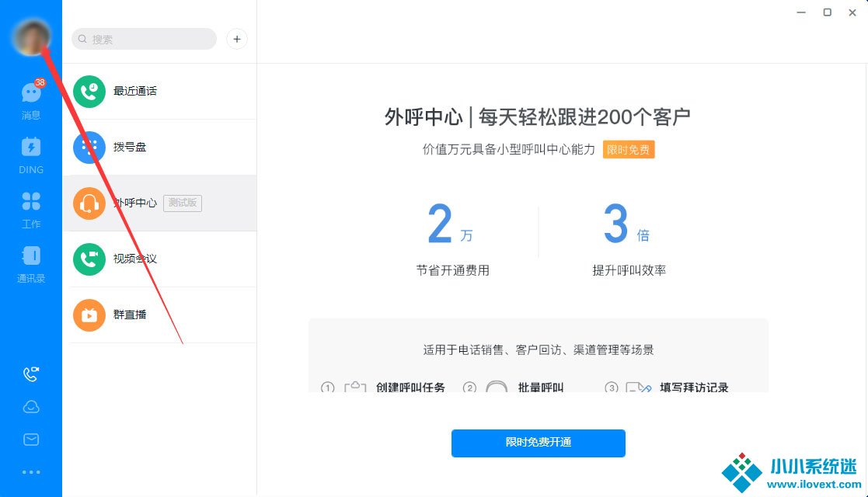Open 拨号盘 dial pad item

pyautogui.click(x=159, y=147)
